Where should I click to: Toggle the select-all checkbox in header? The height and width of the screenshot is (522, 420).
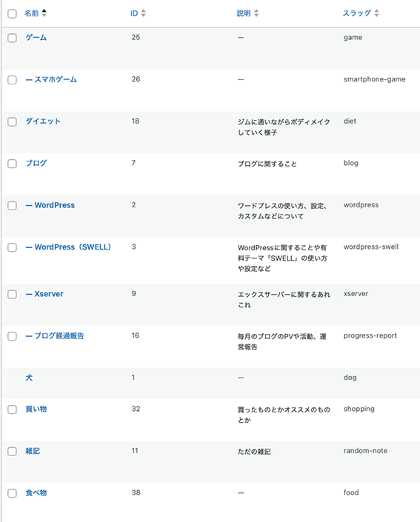coord(13,13)
